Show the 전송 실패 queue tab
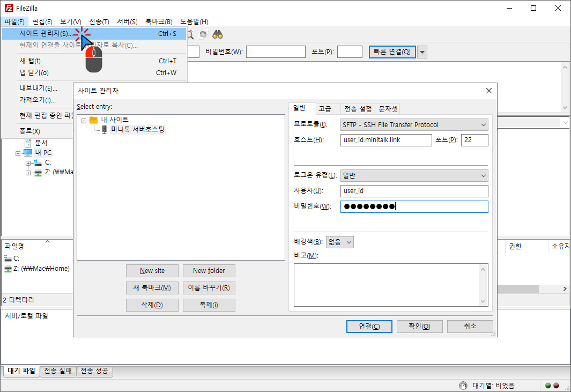The height and width of the screenshot is (392, 571). point(58,371)
